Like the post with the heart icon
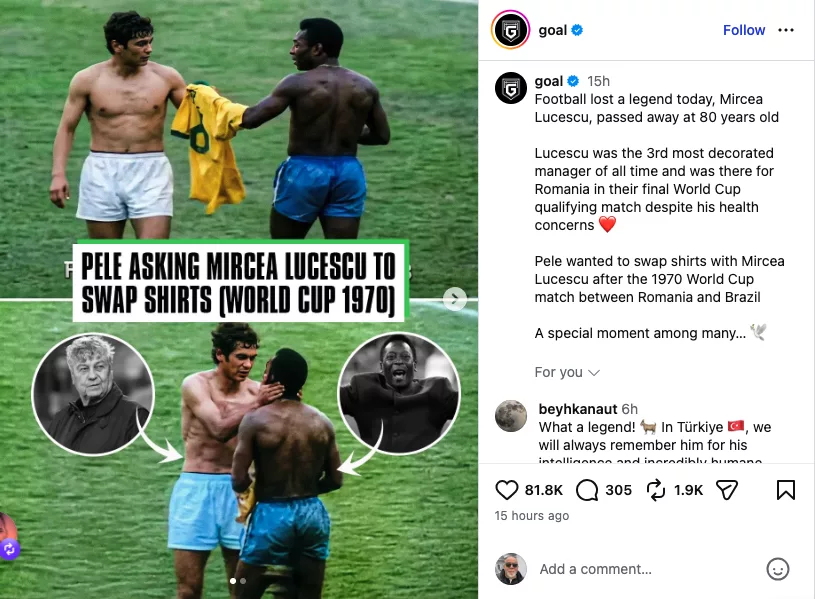815x599 pixels. [507, 490]
